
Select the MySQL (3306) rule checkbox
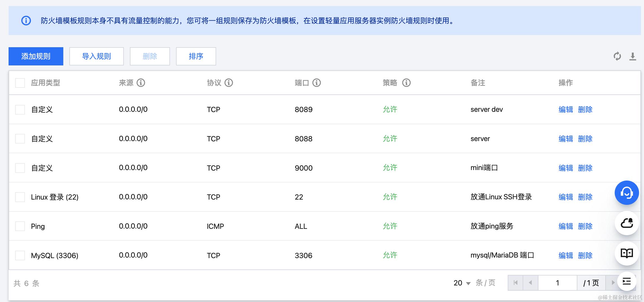(20, 255)
